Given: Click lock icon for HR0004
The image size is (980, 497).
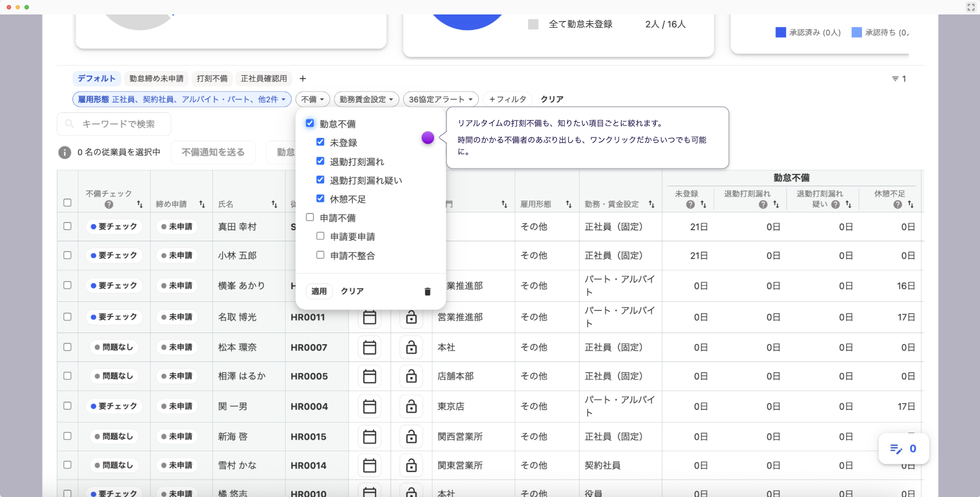Looking at the screenshot, I should click(x=411, y=406).
